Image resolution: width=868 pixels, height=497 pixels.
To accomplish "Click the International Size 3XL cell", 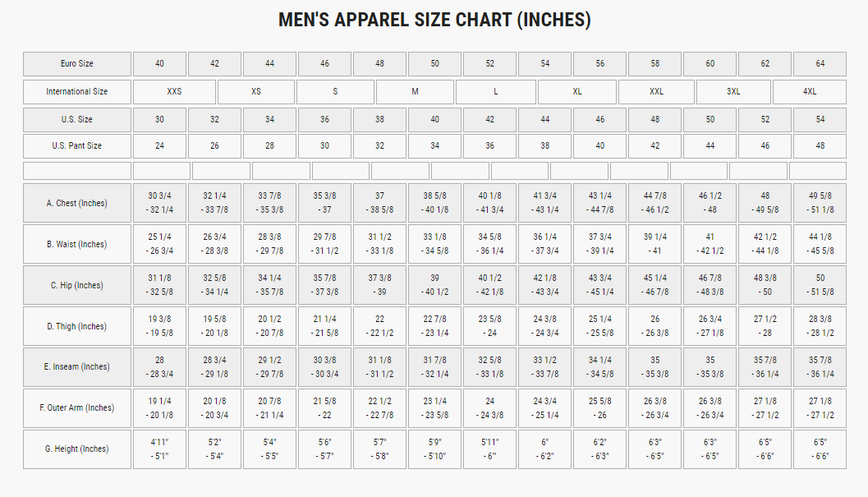I will [x=733, y=91].
